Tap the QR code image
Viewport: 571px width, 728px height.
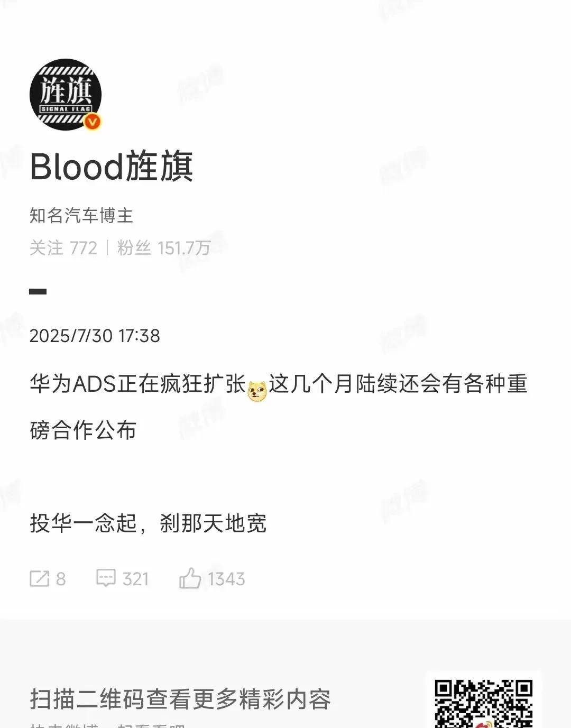point(483,703)
